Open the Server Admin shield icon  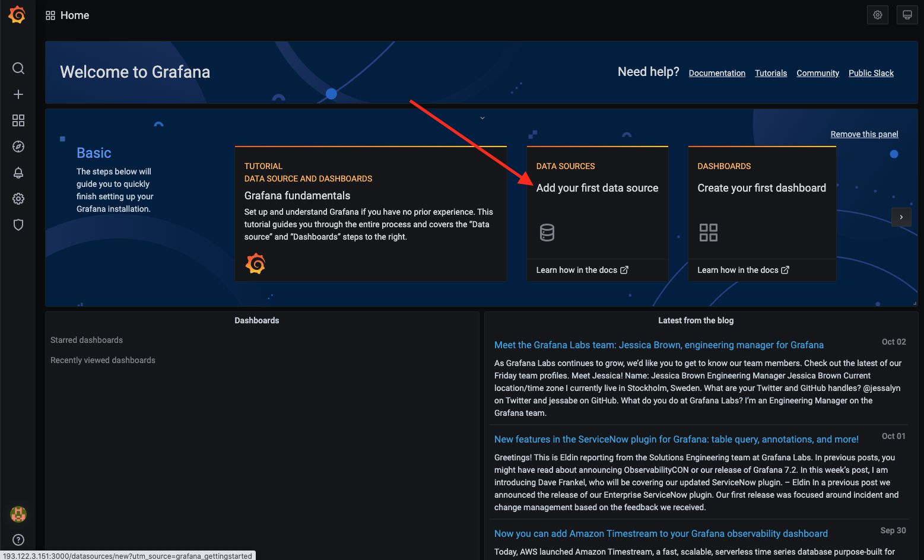[18, 225]
